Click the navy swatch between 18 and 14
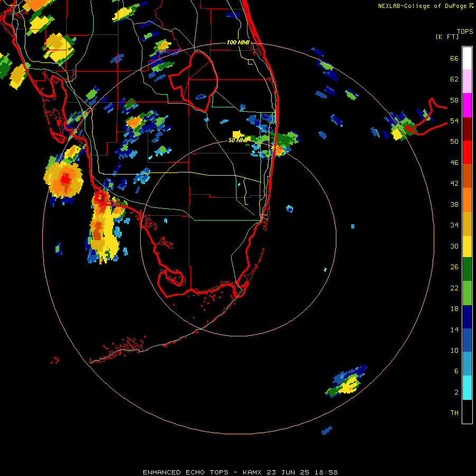 [x=467, y=317]
